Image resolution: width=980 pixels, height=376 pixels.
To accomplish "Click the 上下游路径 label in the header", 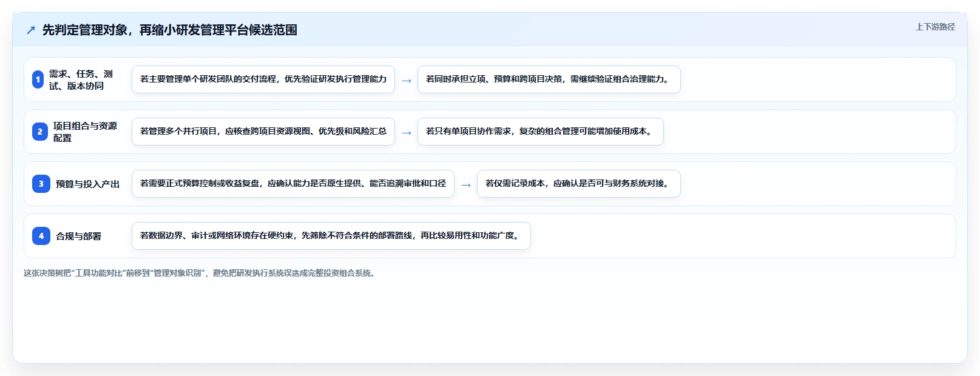I will (x=935, y=27).
